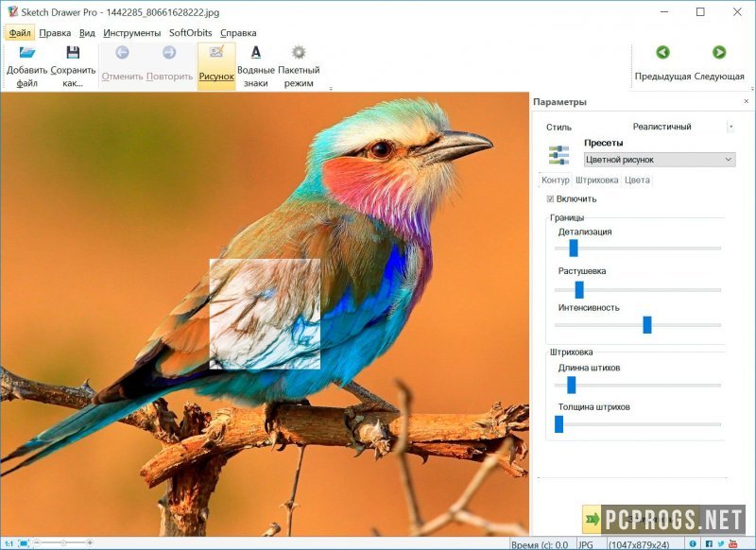756x550 pixels.
Task: Click the Детализация slider handle
Action: (x=574, y=249)
